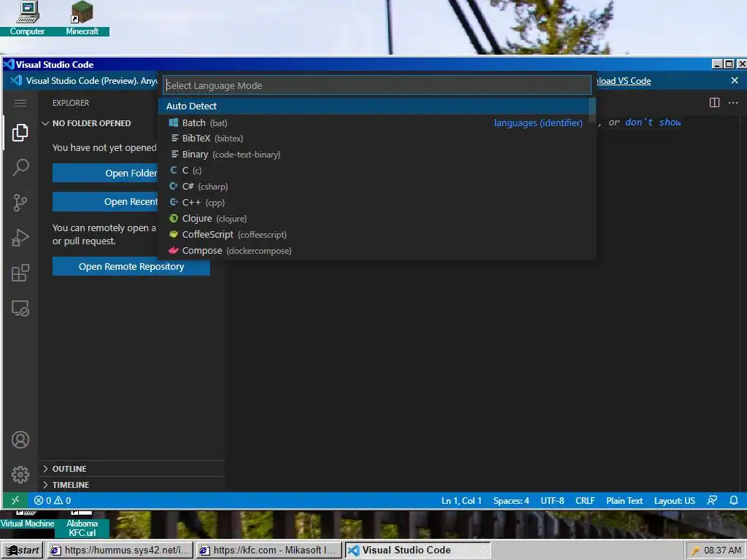Screen dimensions: 747x560
Task: Click UTF-8 encoding in status bar
Action: [552, 500]
